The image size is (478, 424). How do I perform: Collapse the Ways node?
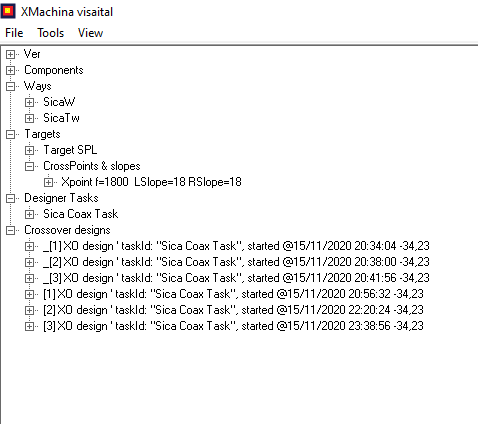pos(11,86)
